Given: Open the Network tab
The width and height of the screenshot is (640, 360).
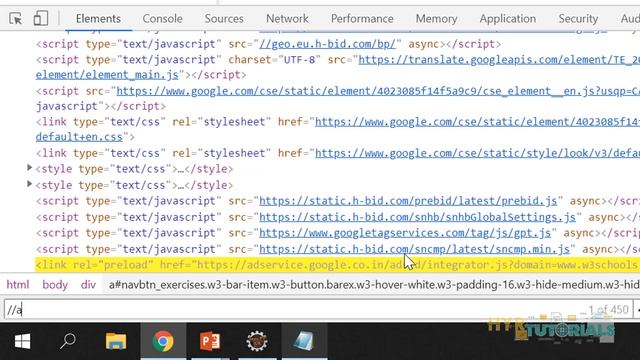Looking at the screenshot, I should coord(287,19).
